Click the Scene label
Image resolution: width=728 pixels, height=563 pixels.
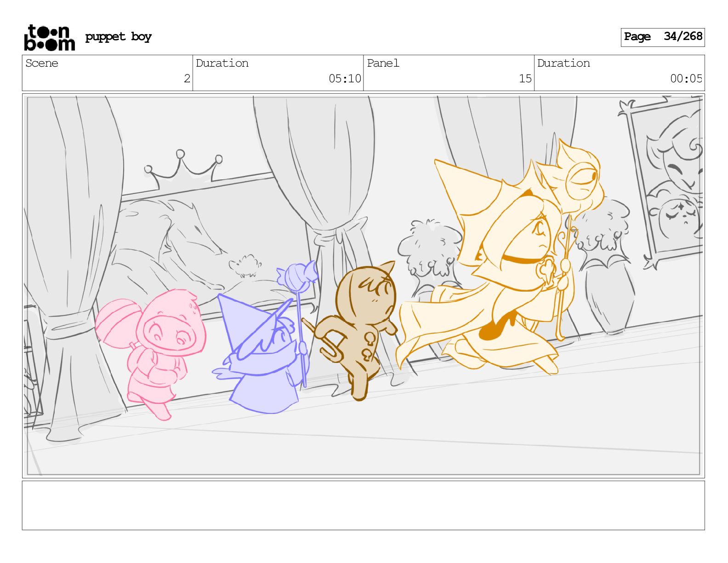(42, 63)
